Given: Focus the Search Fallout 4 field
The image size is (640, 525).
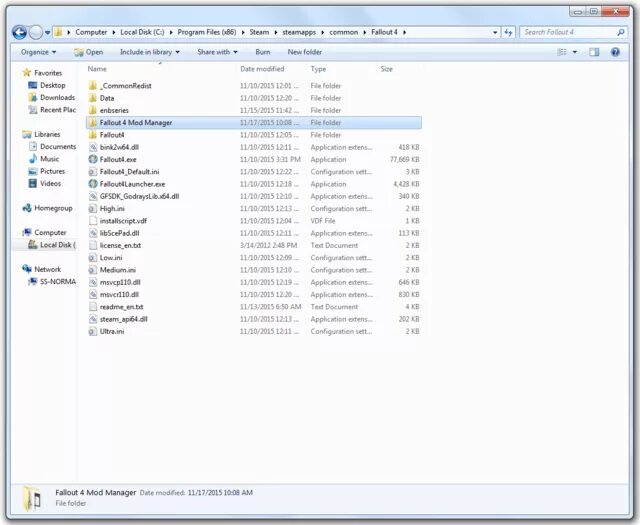Looking at the screenshot, I should (573, 32).
